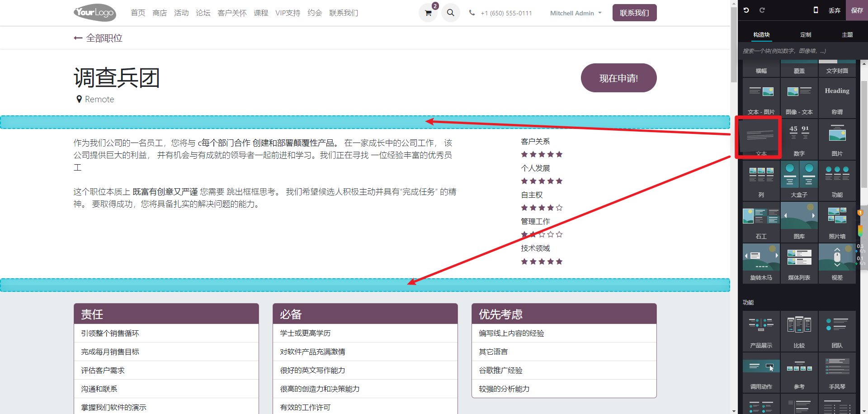868x414 pixels.
Task: Select the 称谓 Heading block
Action: (x=837, y=98)
